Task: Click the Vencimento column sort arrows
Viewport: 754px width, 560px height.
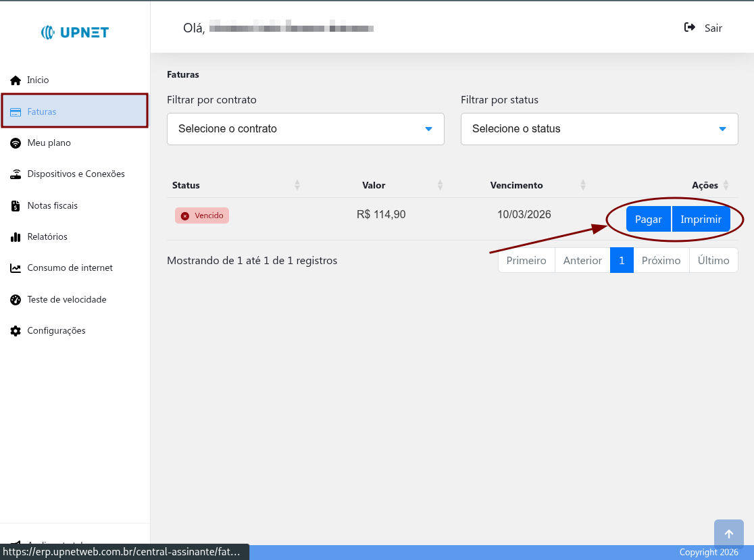Action: tap(583, 185)
